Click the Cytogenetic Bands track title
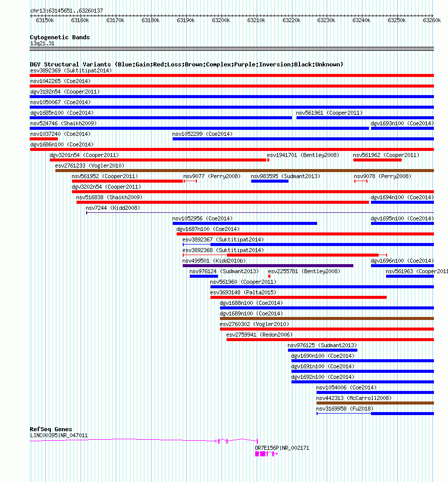The width and height of the screenshot is (448, 482). (x=60, y=37)
